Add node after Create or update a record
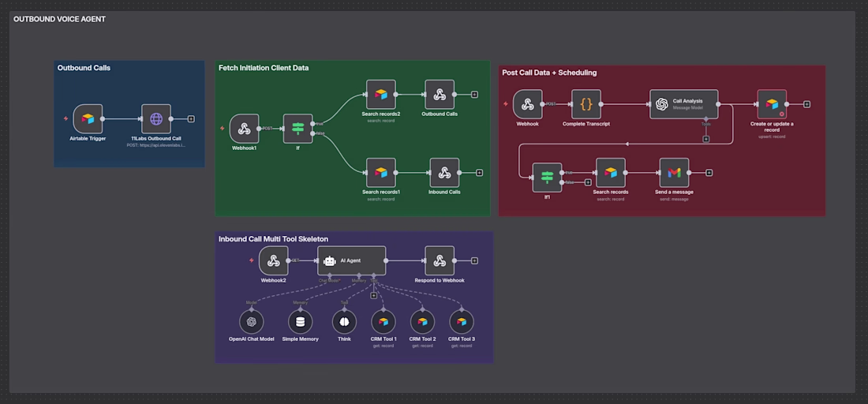Image resolution: width=868 pixels, height=404 pixels. tap(806, 104)
